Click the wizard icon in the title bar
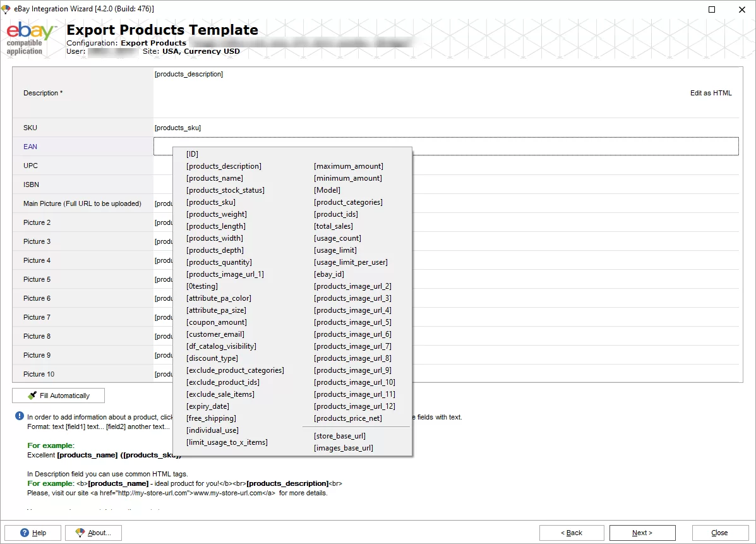This screenshot has height=544, width=756. click(7, 8)
